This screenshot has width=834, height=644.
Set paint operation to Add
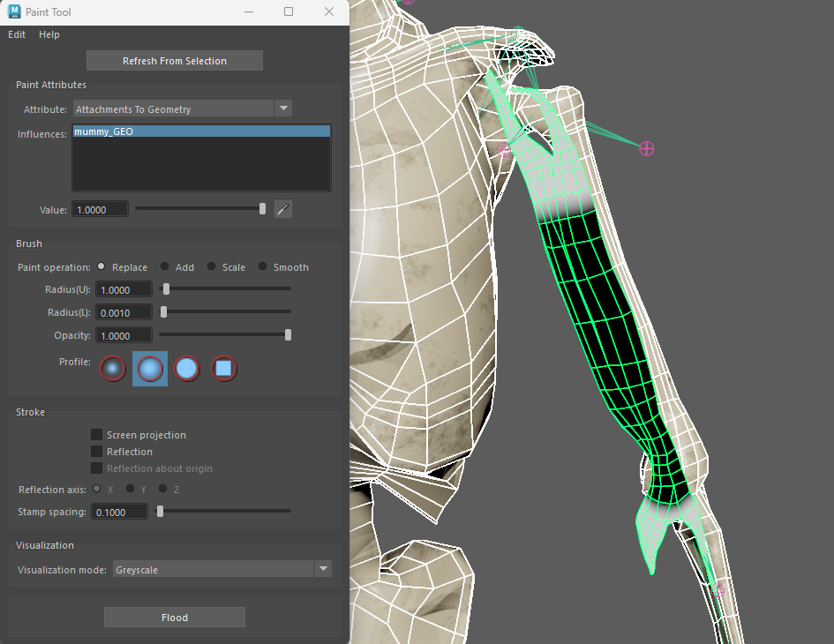166,266
